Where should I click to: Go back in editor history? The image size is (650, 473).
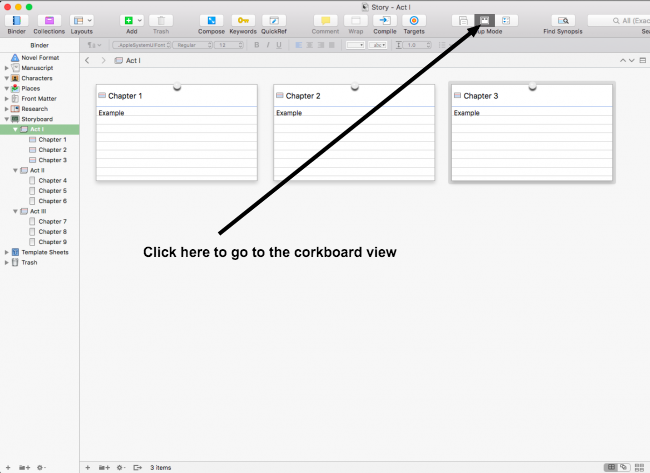click(x=87, y=61)
